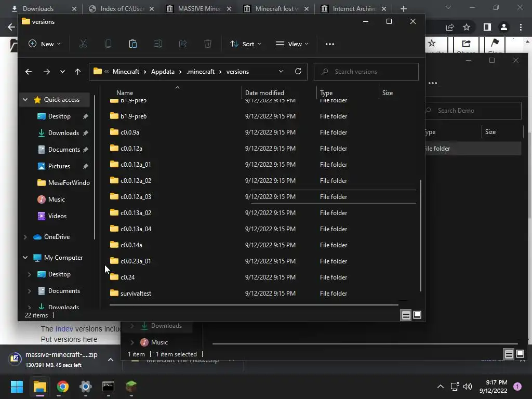Select the survivaltest folder
The width and height of the screenshot is (532, 399).
coord(136,294)
